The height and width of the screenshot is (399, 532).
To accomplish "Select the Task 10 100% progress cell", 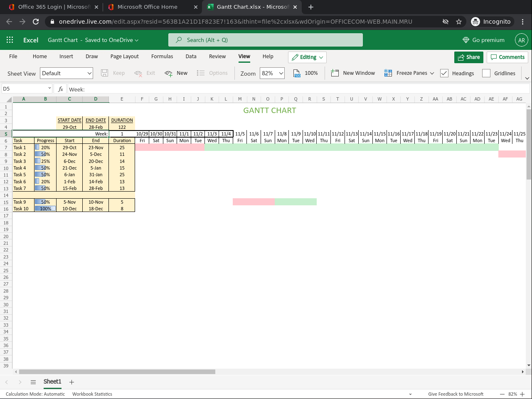I will [x=45, y=209].
